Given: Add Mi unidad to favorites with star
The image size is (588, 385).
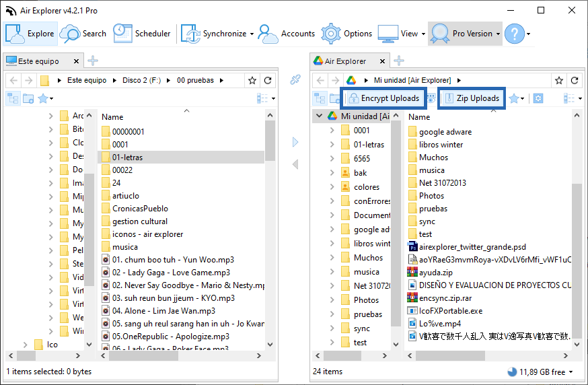Looking at the screenshot, I should (559, 80).
